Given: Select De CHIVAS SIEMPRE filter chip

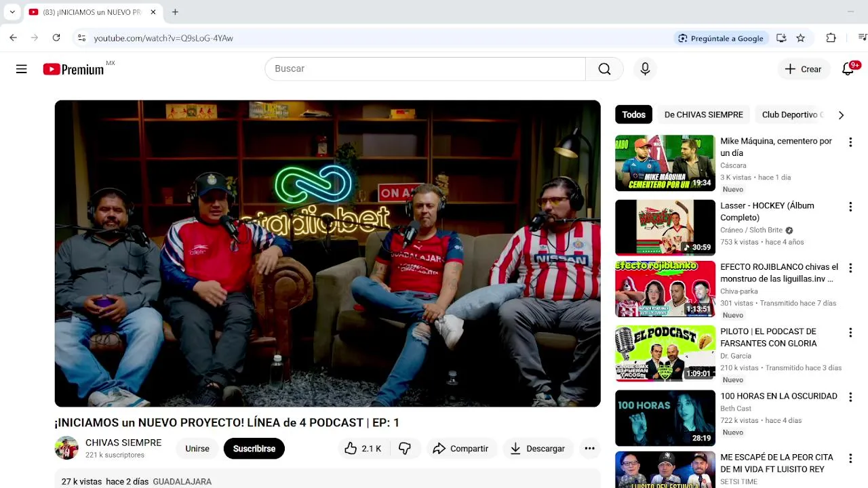Looking at the screenshot, I should [703, 115].
